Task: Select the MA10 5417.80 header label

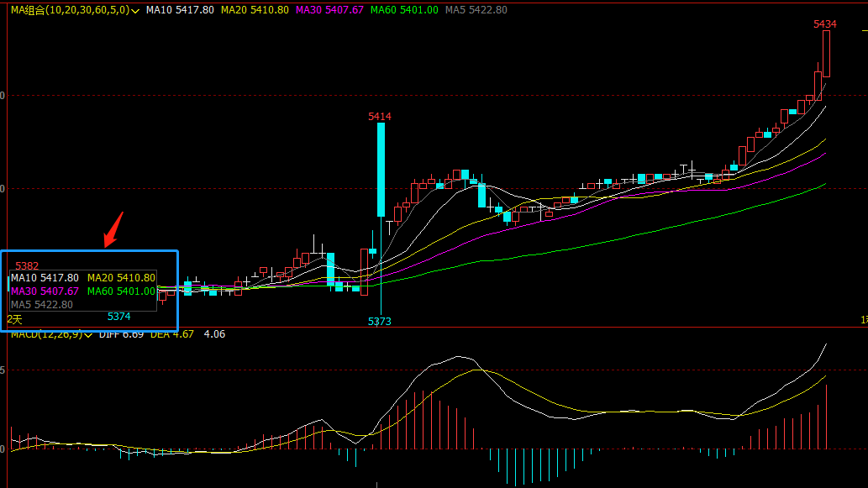Action: click(180, 10)
